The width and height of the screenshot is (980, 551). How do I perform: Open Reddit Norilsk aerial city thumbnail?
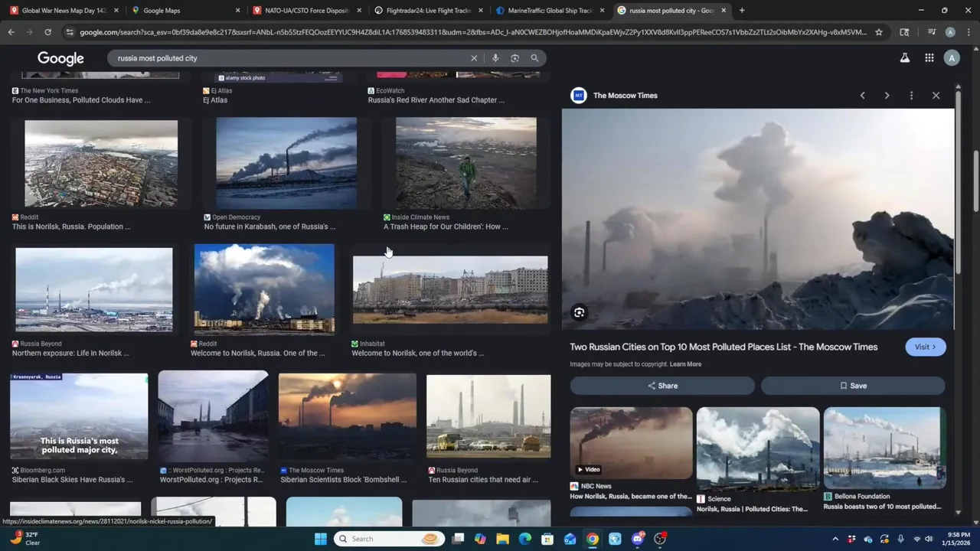101,163
